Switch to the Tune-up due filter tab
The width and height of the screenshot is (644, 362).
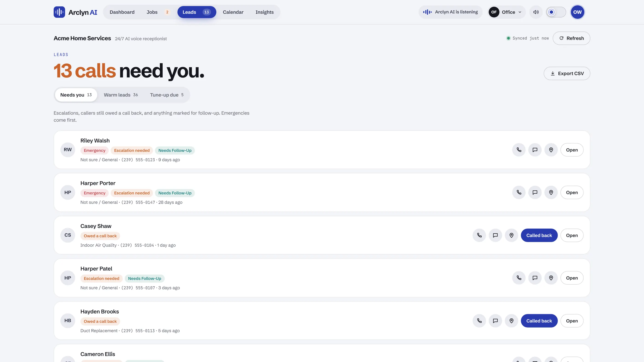pyautogui.click(x=167, y=95)
